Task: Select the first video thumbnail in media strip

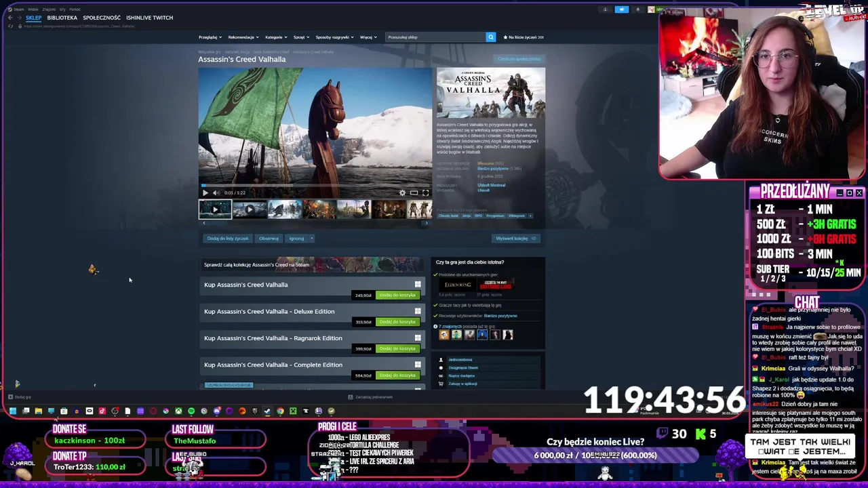Action: 215,209
